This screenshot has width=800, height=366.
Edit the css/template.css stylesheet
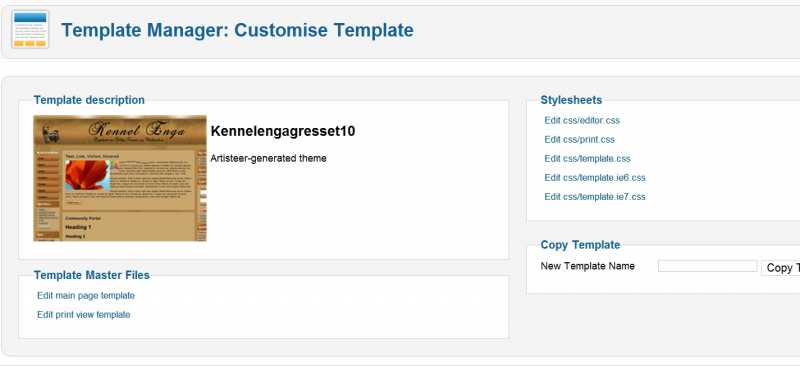tap(587, 158)
